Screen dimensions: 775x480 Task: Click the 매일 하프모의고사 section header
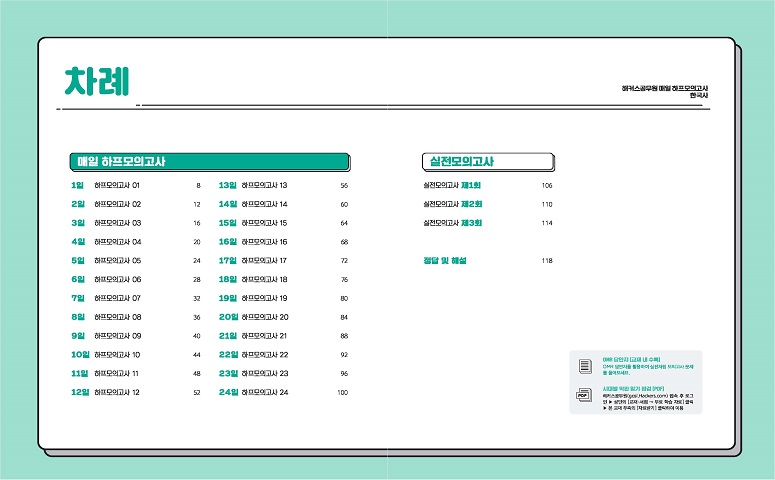[x=212, y=161]
